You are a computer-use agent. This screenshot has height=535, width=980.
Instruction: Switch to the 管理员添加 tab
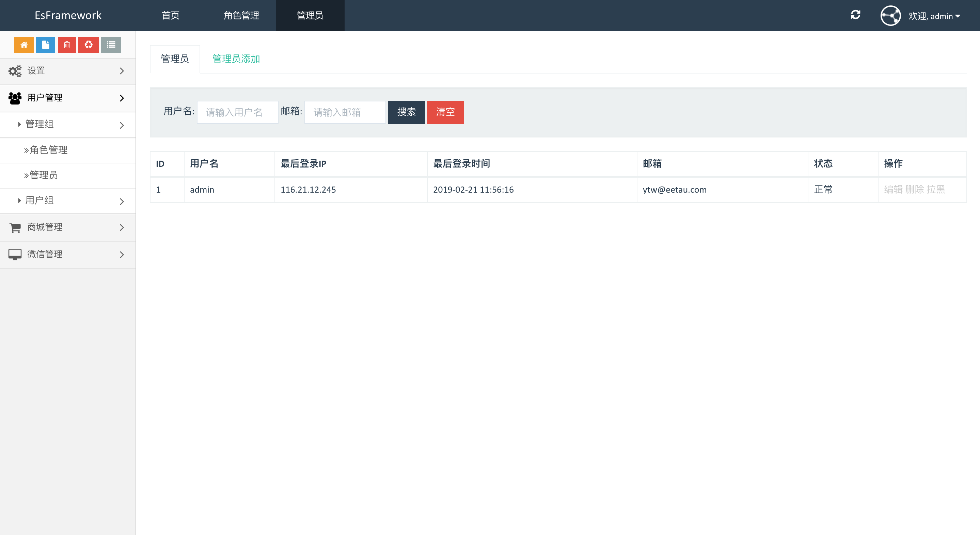pyautogui.click(x=236, y=59)
